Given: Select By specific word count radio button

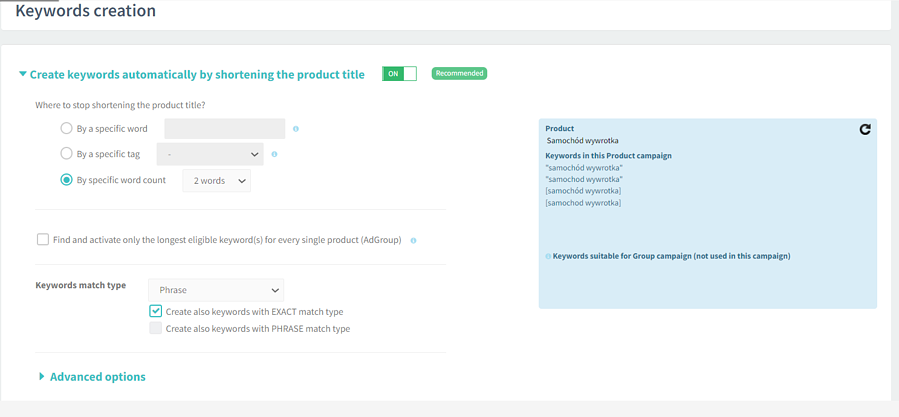Looking at the screenshot, I should tap(67, 180).
